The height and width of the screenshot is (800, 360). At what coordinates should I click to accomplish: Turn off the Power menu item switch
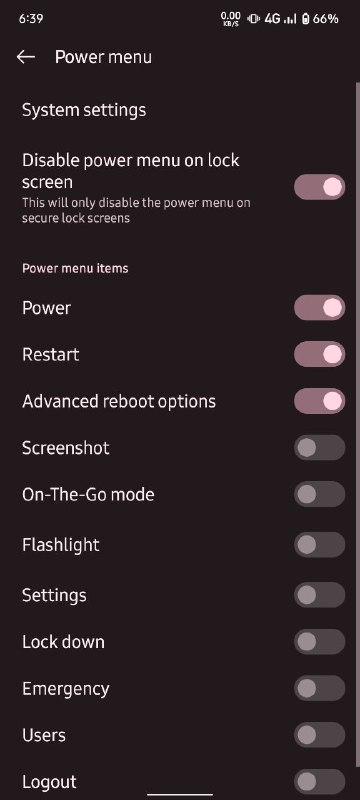click(x=319, y=308)
